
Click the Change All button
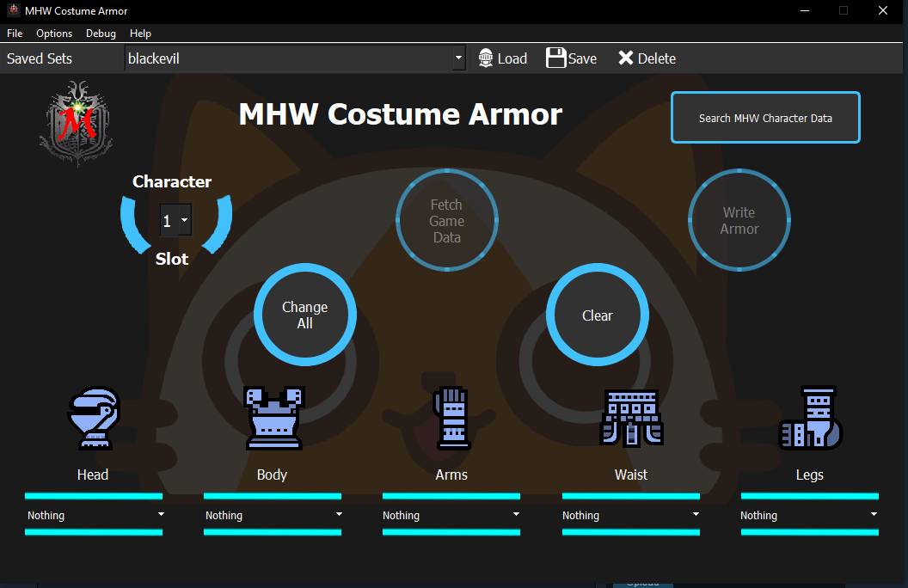[304, 315]
